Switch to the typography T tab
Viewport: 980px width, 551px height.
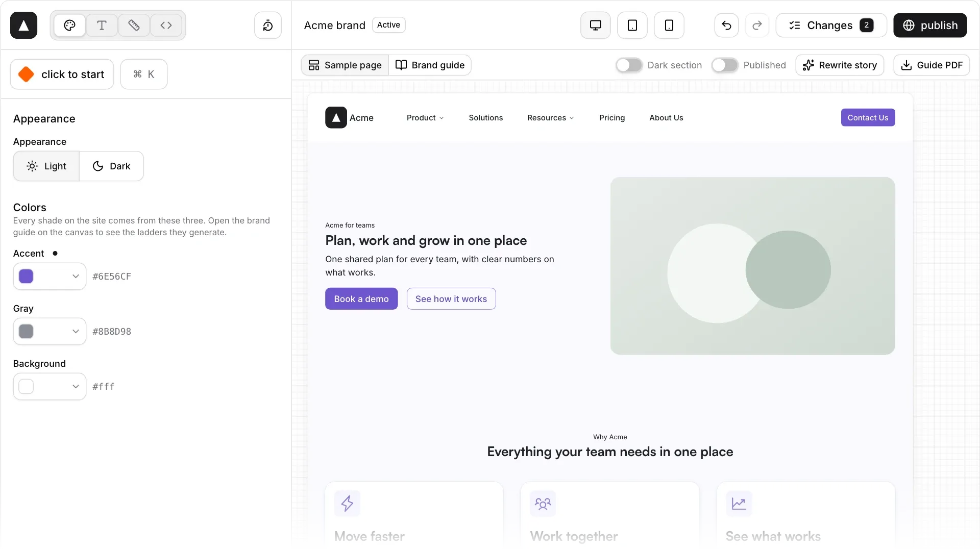click(x=102, y=25)
